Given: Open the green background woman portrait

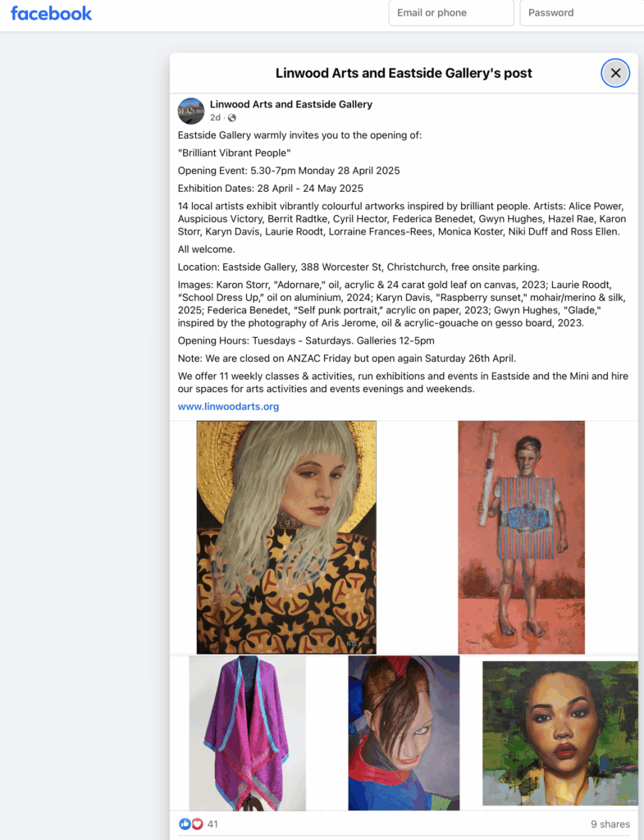Looking at the screenshot, I should coord(560,733).
